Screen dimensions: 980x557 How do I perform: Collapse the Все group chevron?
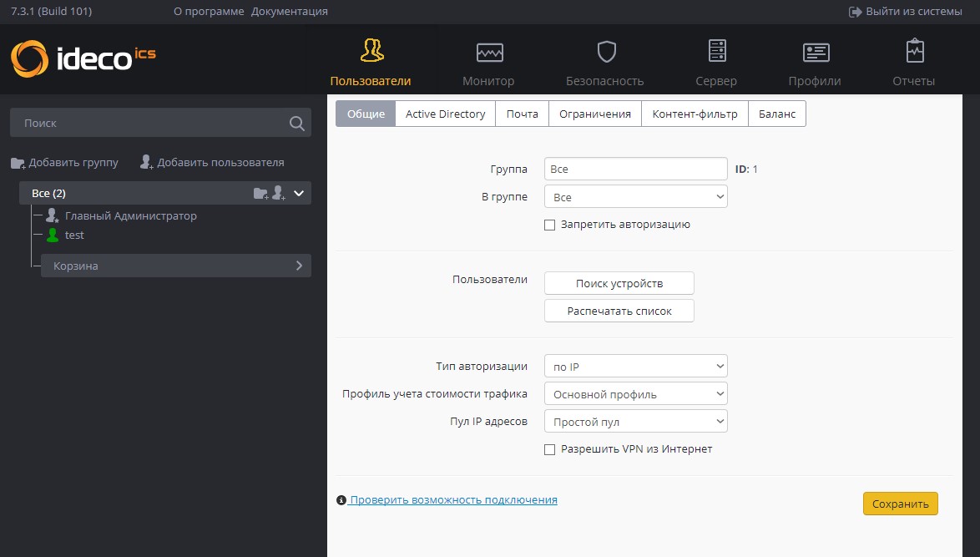[299, 194]
